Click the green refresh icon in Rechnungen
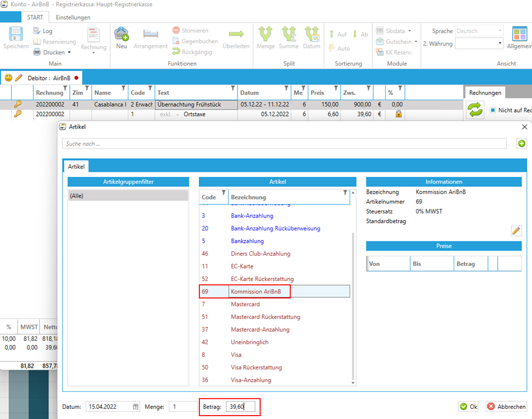The height and width of the screenshot is (419, 532). pos(476,110)
